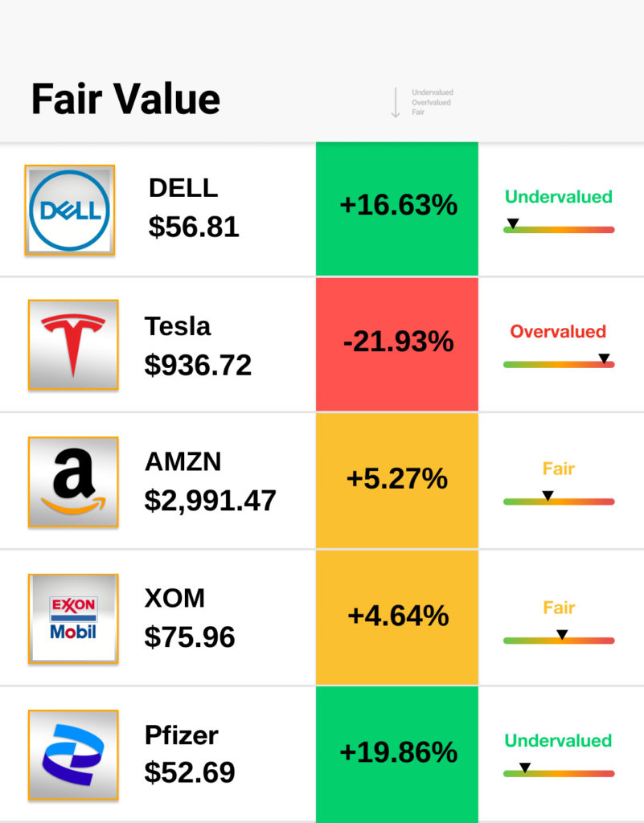The width and height of the screenshot is (644, 823).
Task: Click the sort-order down arrow in header
Action: 396,103
